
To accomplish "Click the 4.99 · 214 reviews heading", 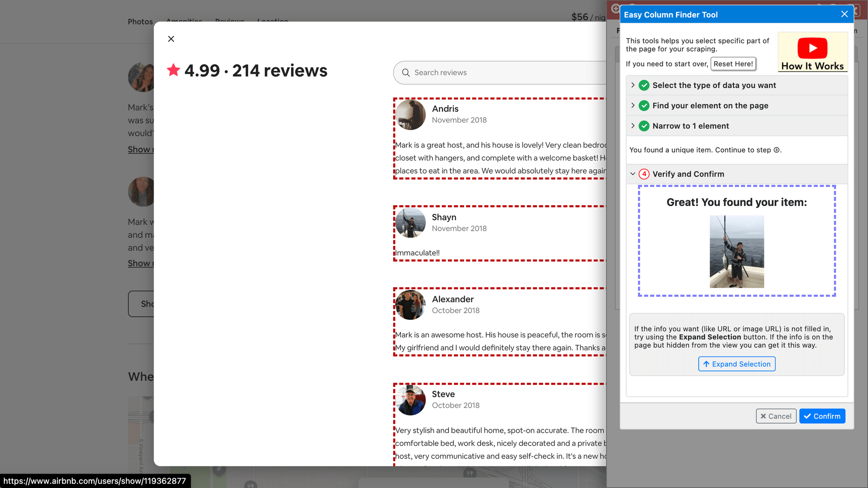I will 256,70.
